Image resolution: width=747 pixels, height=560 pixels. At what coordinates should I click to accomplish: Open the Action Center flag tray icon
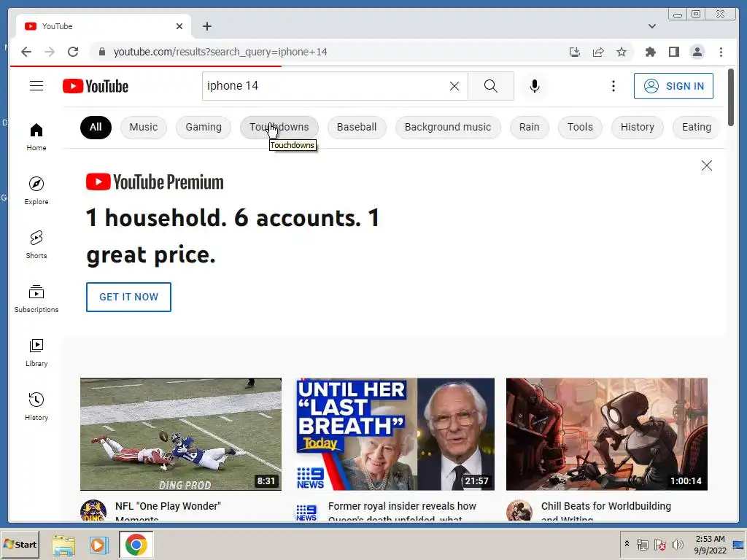click(659, 544)
